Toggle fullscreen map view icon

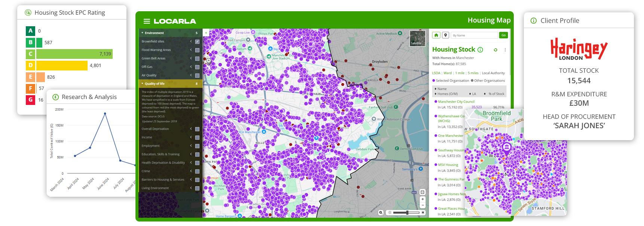[x=422, y=192]
